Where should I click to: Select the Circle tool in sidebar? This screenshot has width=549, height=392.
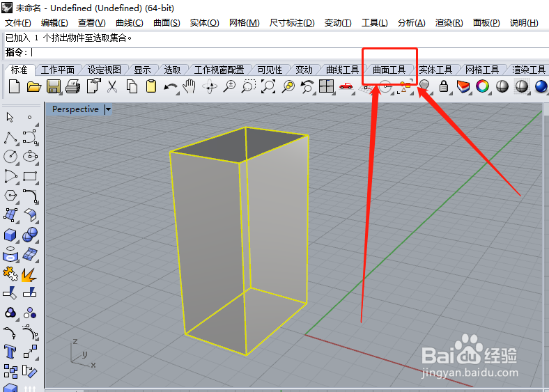pyautogui.click(x=10, y=156)
